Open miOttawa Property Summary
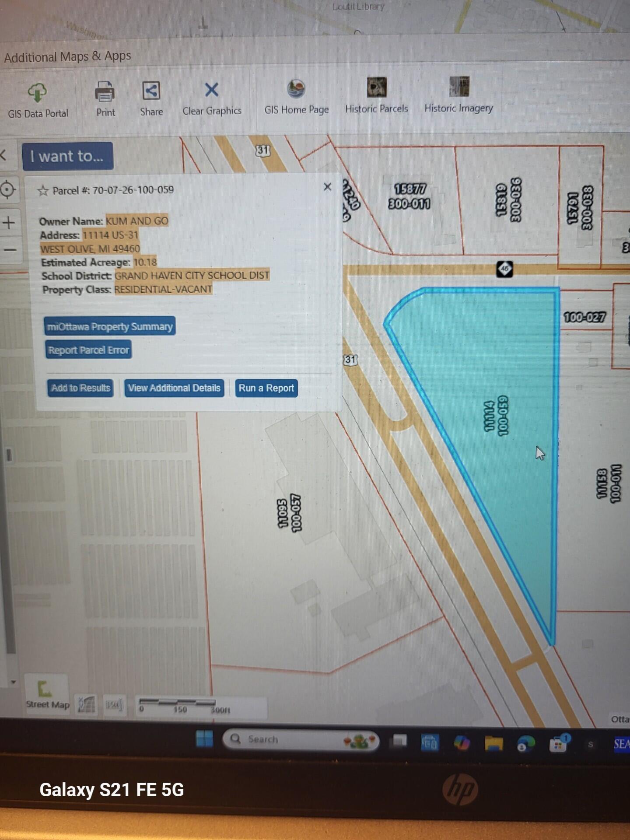The image size is (630, 840). [110, 326]
